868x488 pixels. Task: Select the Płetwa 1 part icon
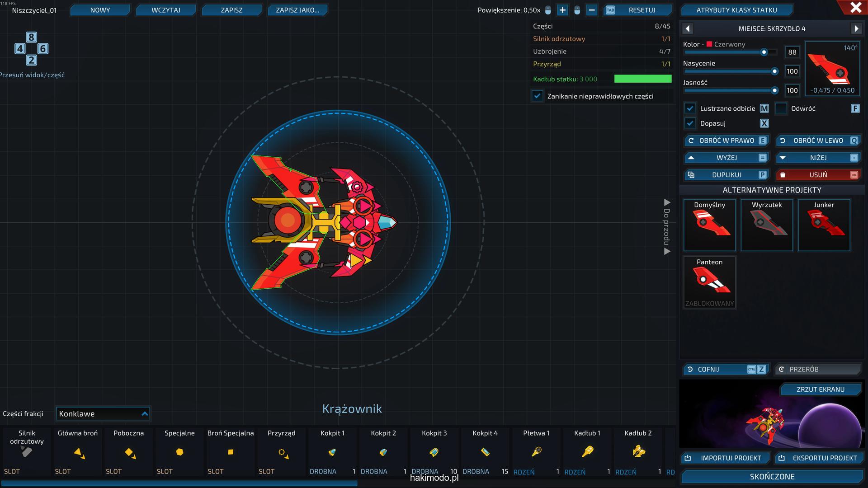pyautogui.click(x=536, y=451)
